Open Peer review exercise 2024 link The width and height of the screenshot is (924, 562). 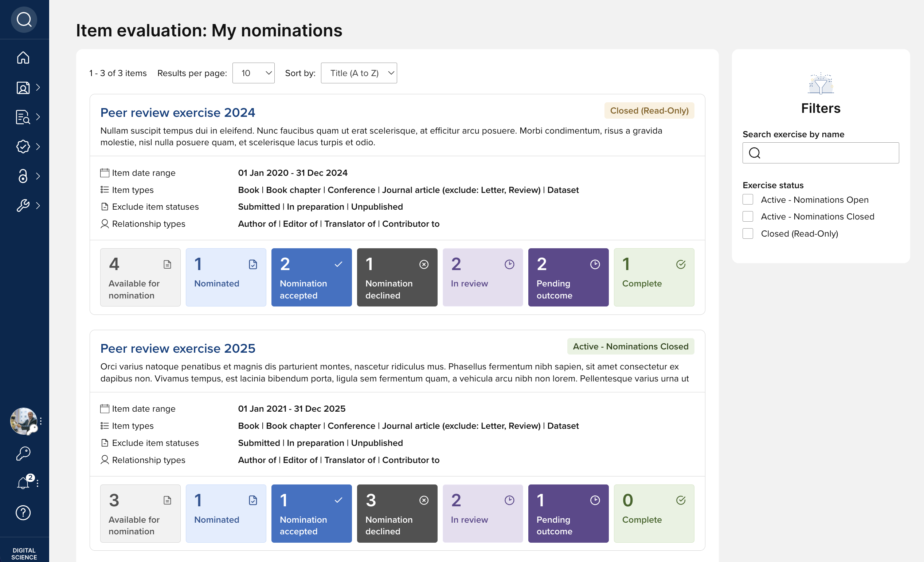click(178, 113)
